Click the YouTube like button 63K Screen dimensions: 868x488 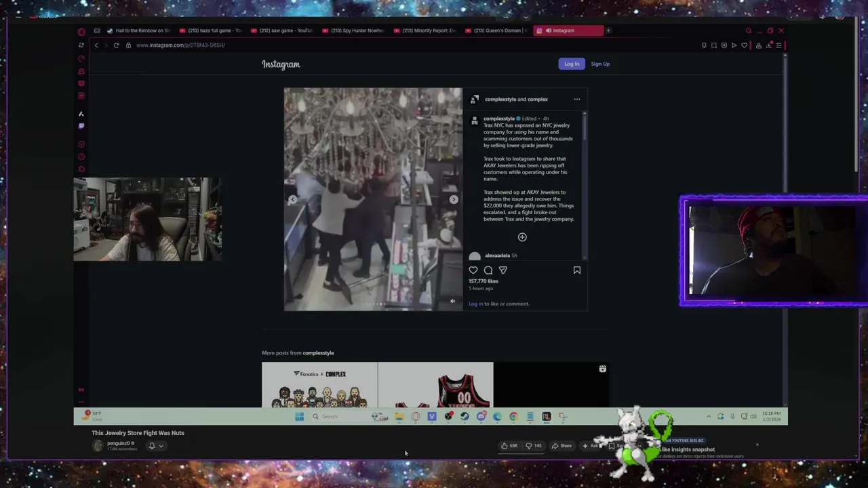509,446
